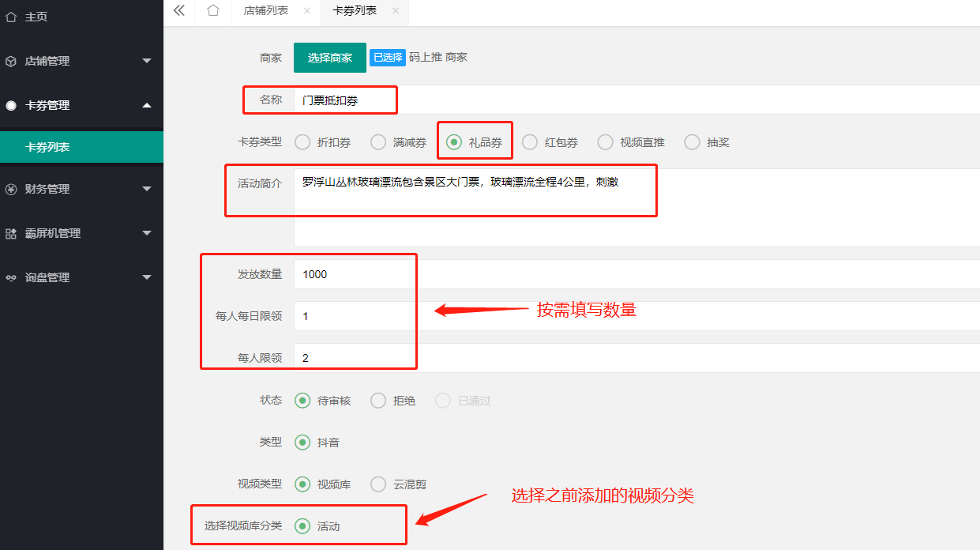Viewport: 980px width, 550px height.
Task: Switch to the 店铺列表 tab
Action: pyautogui.click(x=265, y=11)
